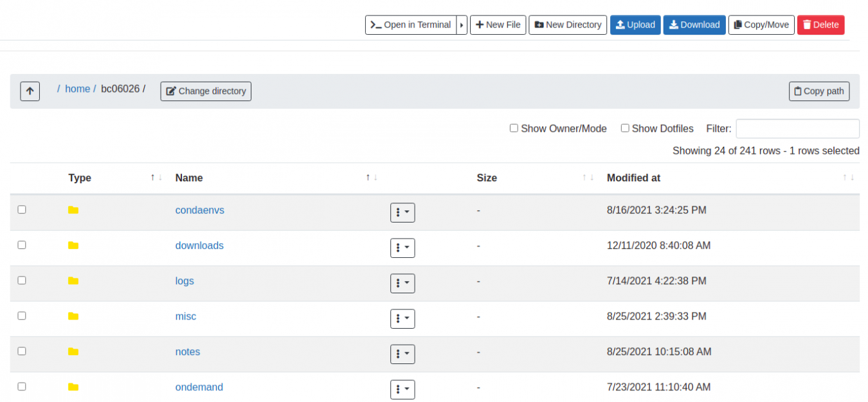Viewport: 868px width, 402px height.
Task: Expand the Open in Terminal dropdown arrow
Action: [462, 25]
